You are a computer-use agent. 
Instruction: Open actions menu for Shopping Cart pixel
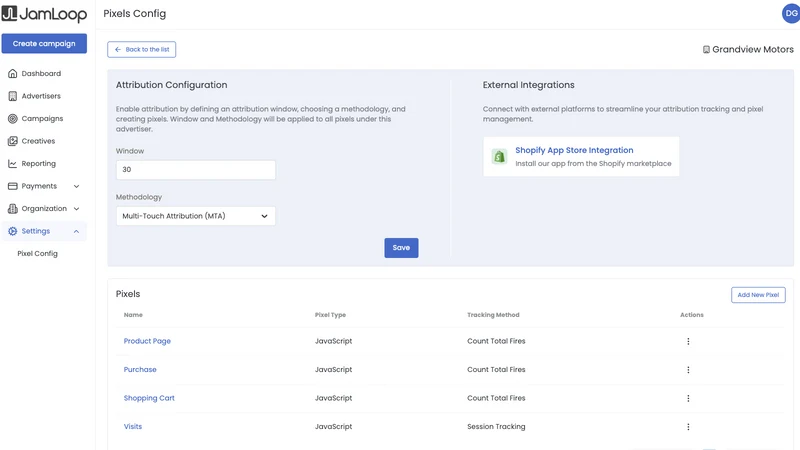click(x=688, y=398)
